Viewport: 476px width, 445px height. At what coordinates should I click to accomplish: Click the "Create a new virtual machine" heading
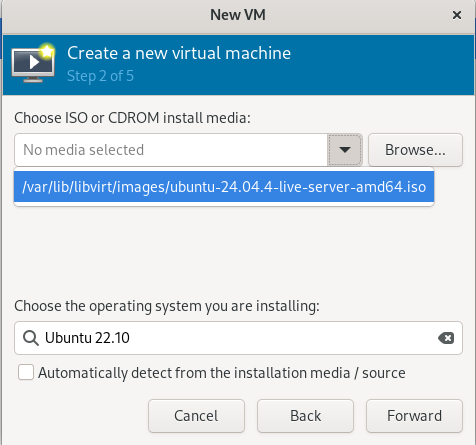[179, 53]
